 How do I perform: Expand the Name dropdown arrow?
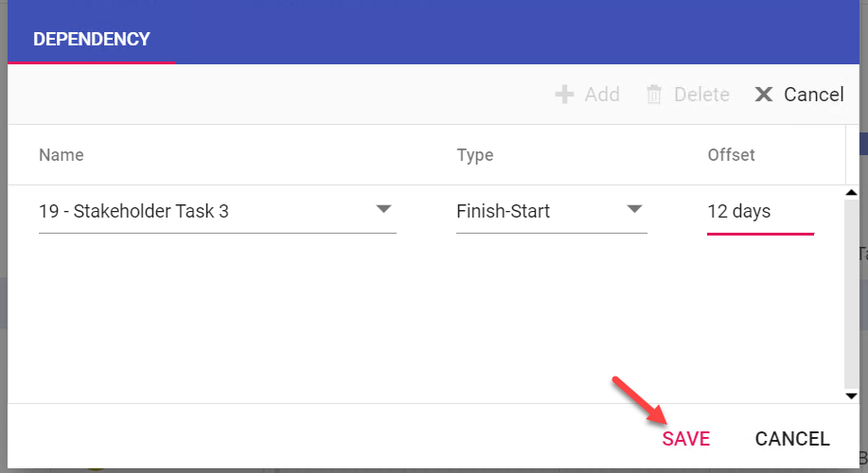click(x=383, y=209)
